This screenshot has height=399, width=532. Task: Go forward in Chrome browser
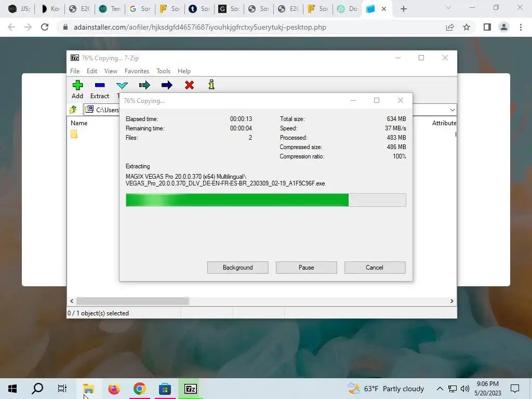[28, 27]
